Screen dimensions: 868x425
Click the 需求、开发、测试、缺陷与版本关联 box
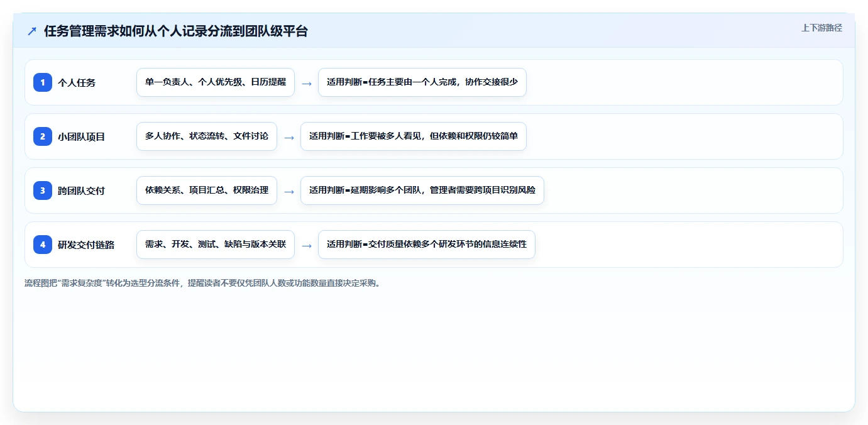coord(216,245)
